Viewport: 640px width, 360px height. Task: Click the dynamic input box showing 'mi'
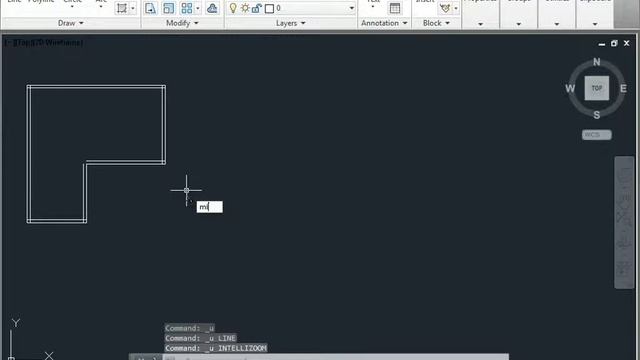pos(210,207)
